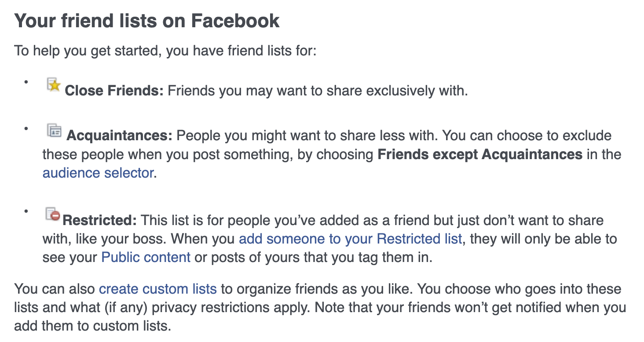Click the To help you get started sentence
Viewport: 644px width, 342px height.
click(165, 51)
